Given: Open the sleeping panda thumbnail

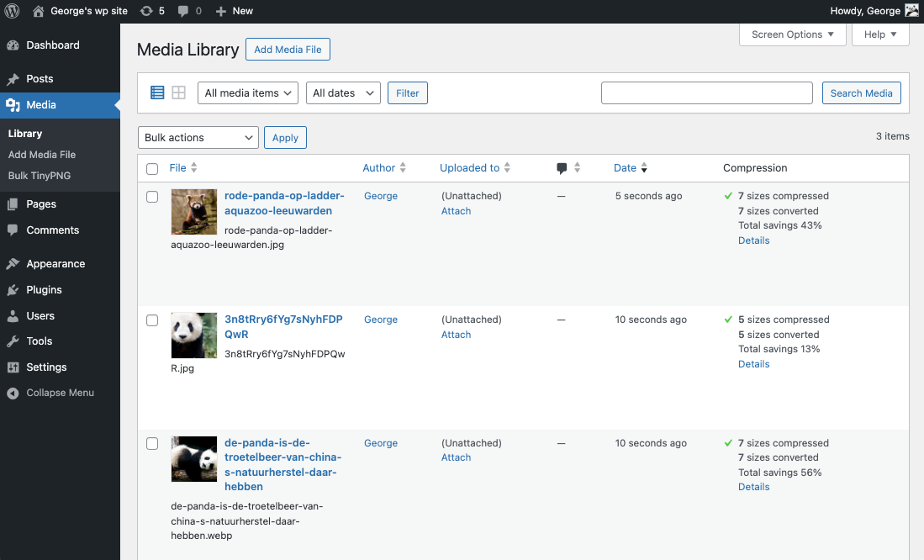Looking at the screenshot, I should [194, 459].
